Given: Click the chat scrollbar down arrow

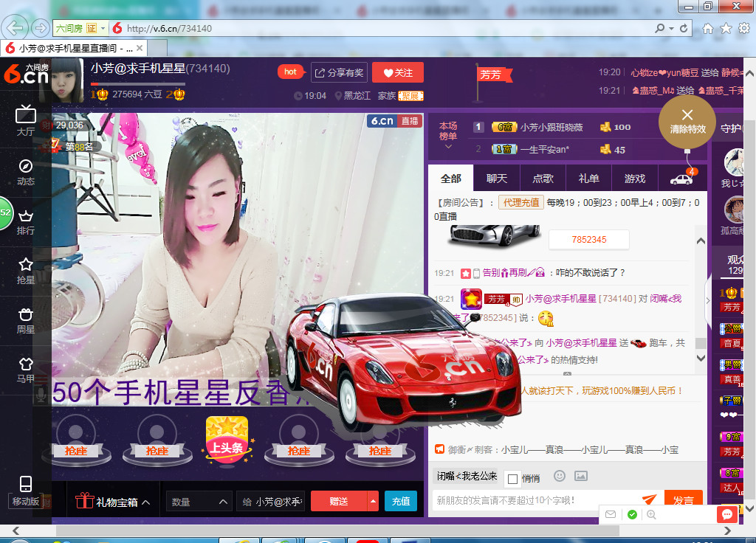Looking at the screenshot, I should point(701,358).
